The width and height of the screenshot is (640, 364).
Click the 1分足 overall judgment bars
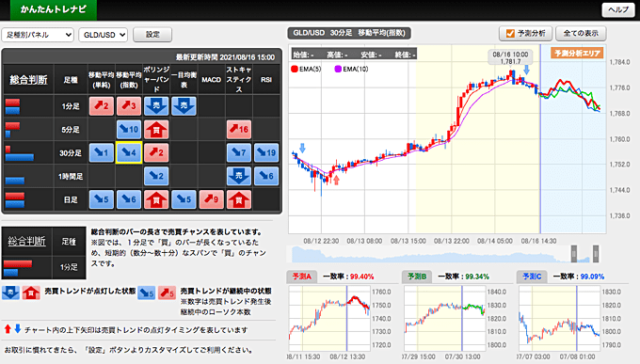pyautogui.click(x=12, y=106)
